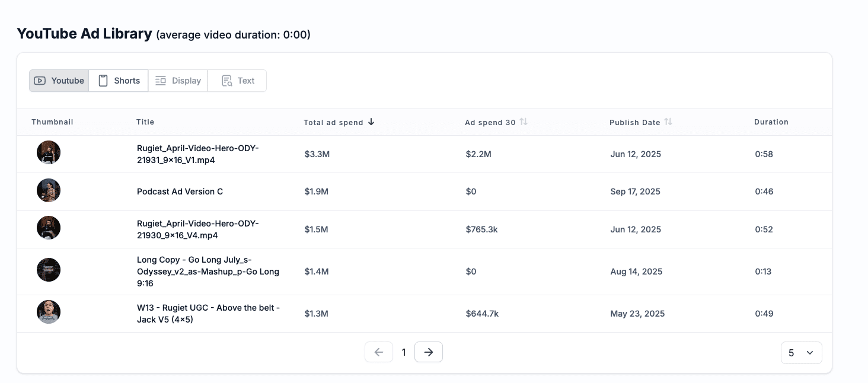Viewport: 868px width, 383px height.
Task: Open W13 - Rugiet UGC ad title
Action: point(208,314)
